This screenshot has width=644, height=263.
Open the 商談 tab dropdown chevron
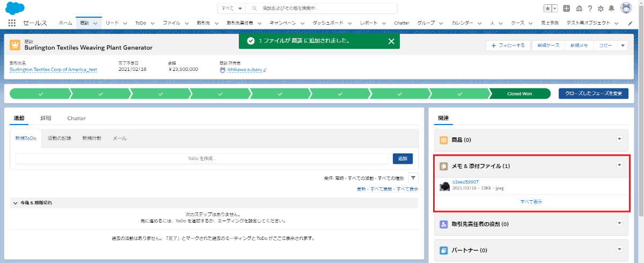click(96, 24)
